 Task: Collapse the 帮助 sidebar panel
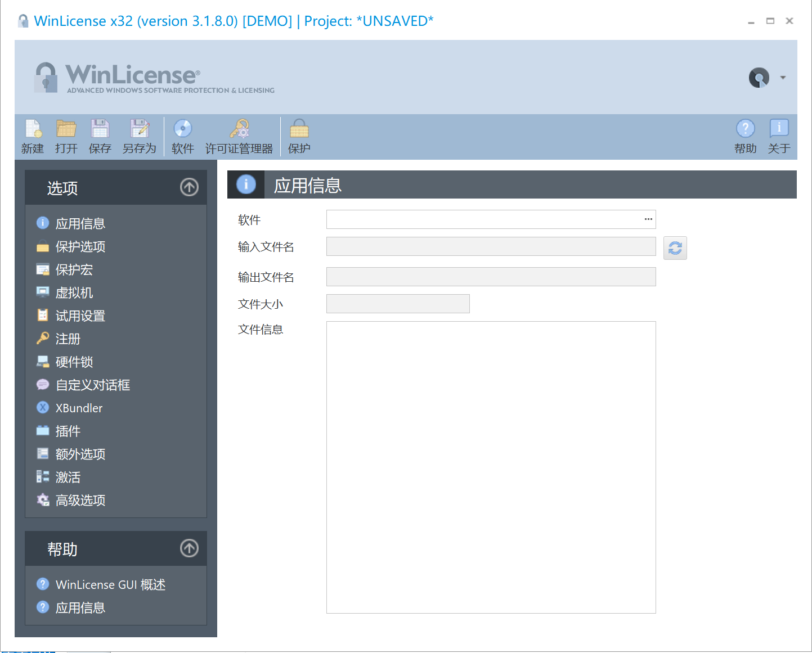pyautogui.click(x=189, y=548)
